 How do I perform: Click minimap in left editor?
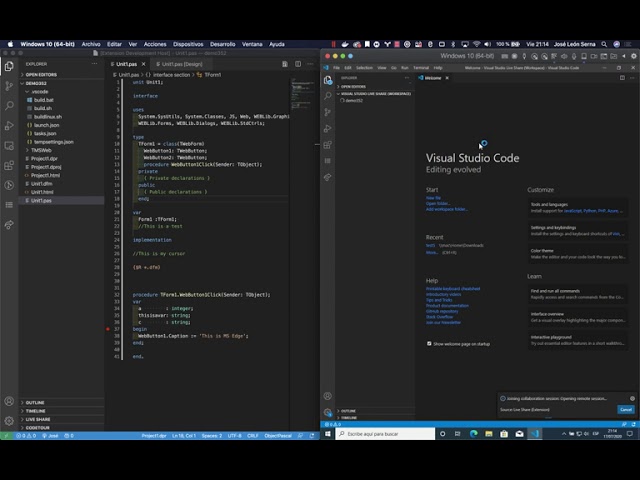pyautogui.click(x=301, y=94)
